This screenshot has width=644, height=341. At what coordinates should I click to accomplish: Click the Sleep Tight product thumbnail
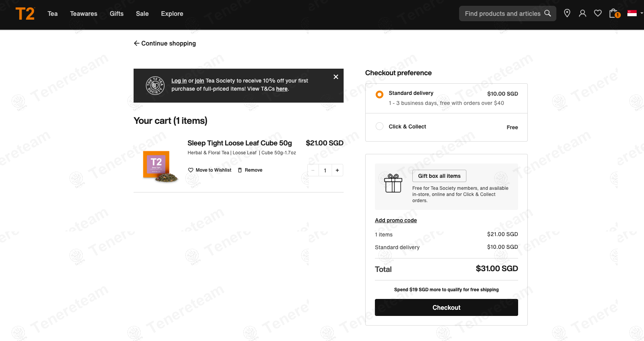[x=159, y=166]
